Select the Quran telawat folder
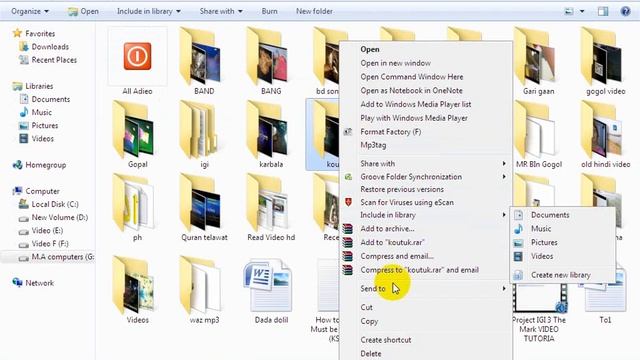Image resolution: width=640 pixels, height=360 pixels. pyautogui.click(x=204, y=208)
